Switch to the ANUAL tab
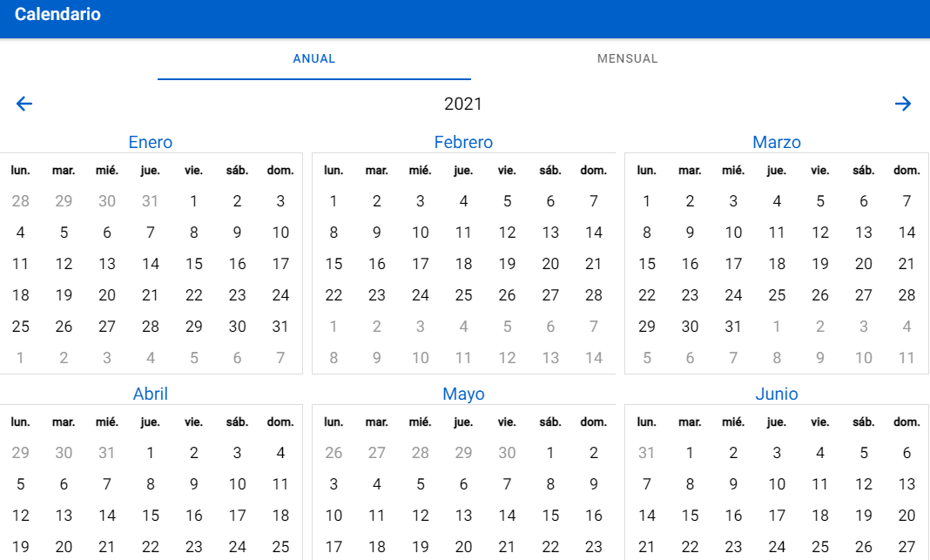This screenshot has width=930, height=560. 313,59
